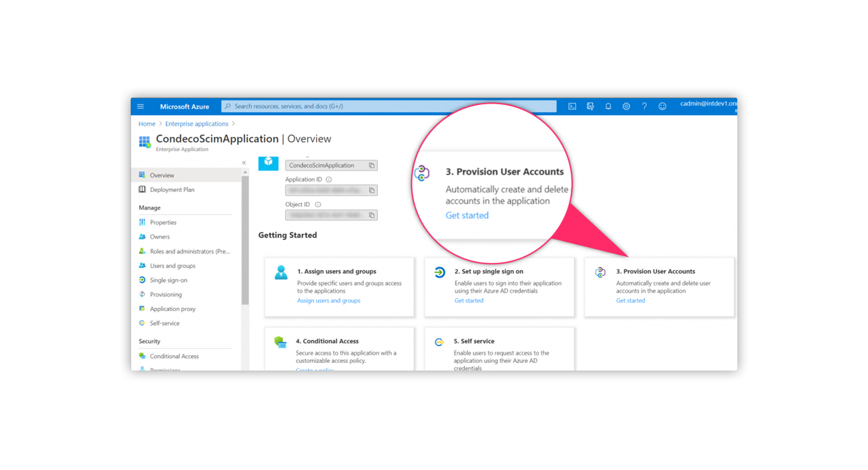The height and width of the screenshot is (470, 868).
Task: Open the portal settings gear
Action: [x=626, y=106]
